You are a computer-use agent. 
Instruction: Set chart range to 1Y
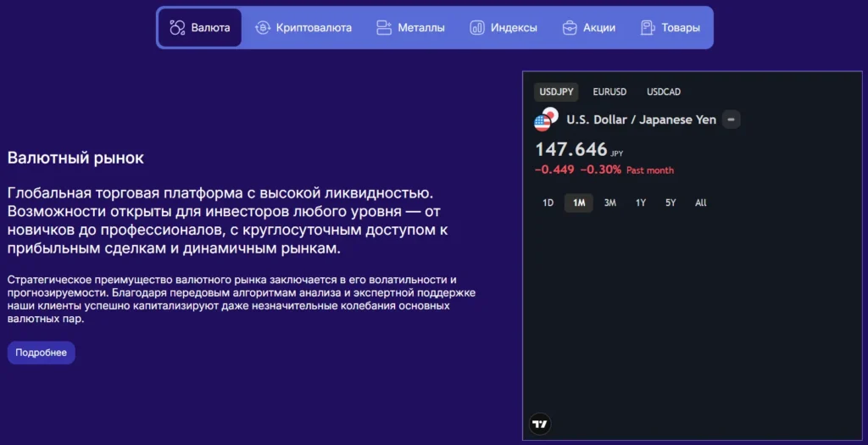[641, 203]
